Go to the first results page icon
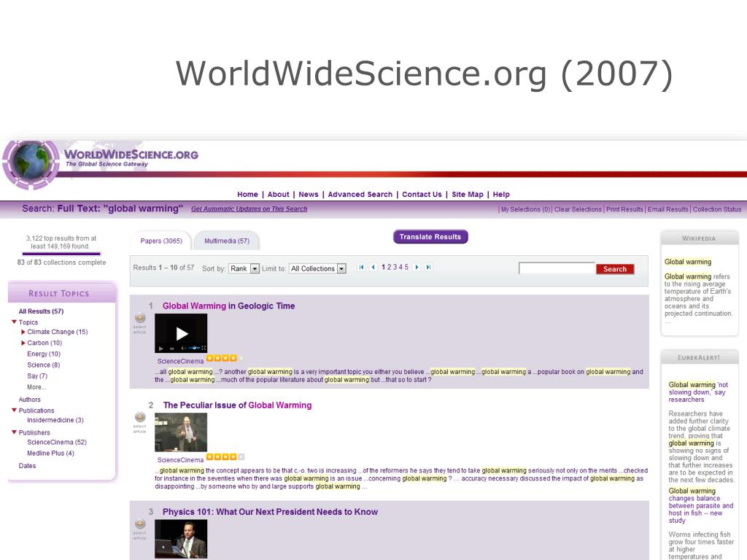The image size is (747, 560). point(362,267)
